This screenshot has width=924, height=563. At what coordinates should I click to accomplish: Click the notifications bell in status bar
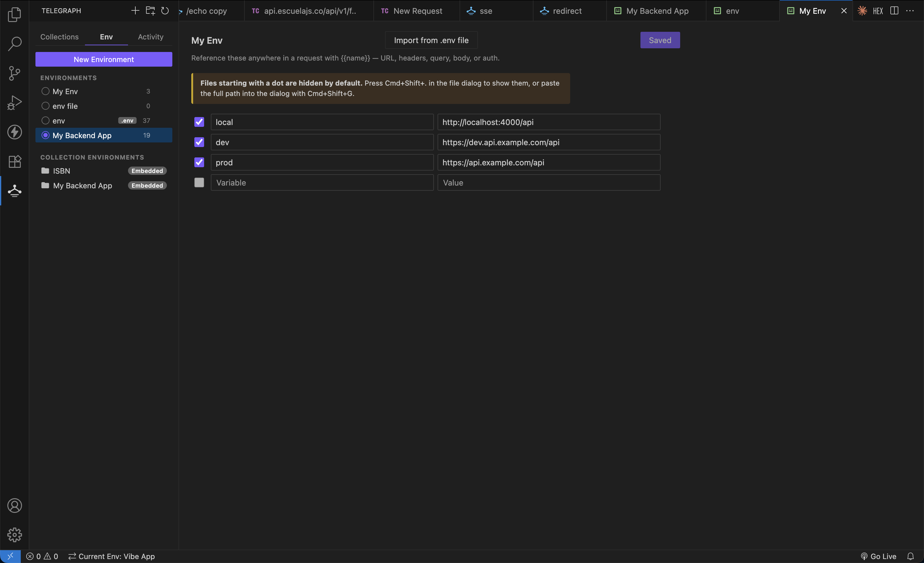pyautogui.click(x=910, y=556)
